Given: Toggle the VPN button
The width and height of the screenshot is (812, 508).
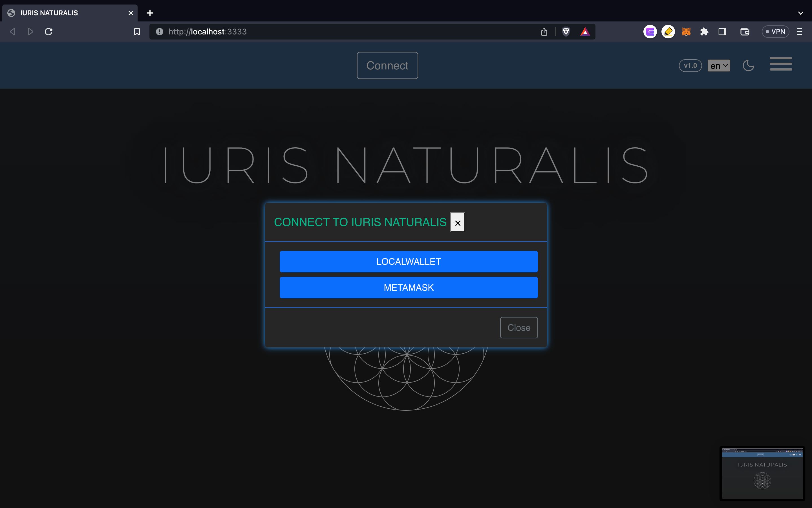Looking at the screenshot, I should coord(775,32).
